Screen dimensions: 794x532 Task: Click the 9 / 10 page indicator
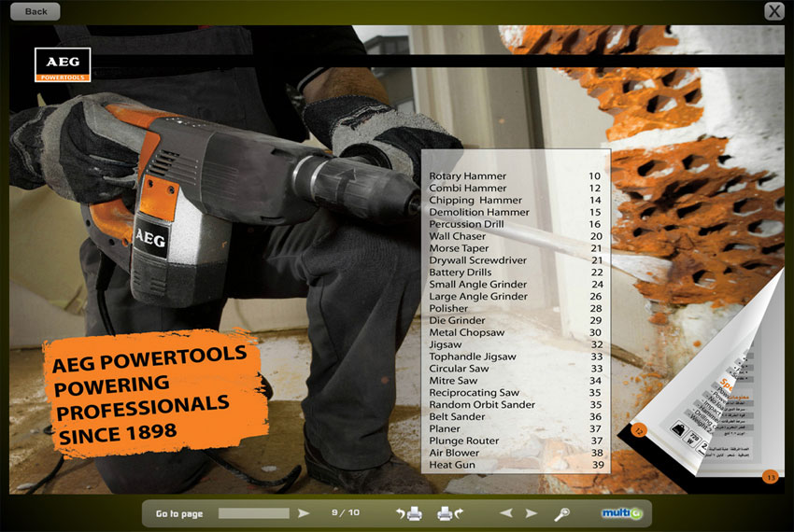point(346,512)
